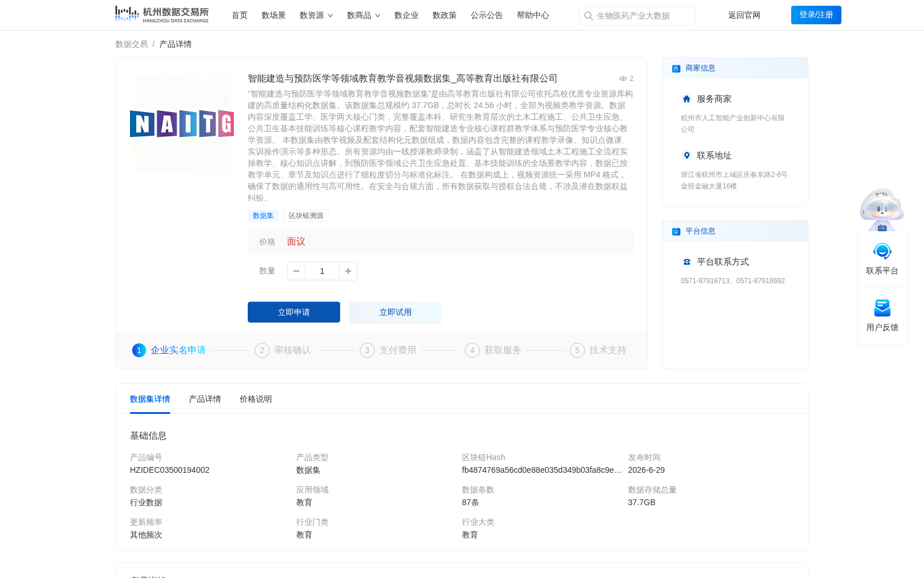Open the 数政策 nav item
The width and height of the screenshot is (924, 578).
(x=445, y=16)
